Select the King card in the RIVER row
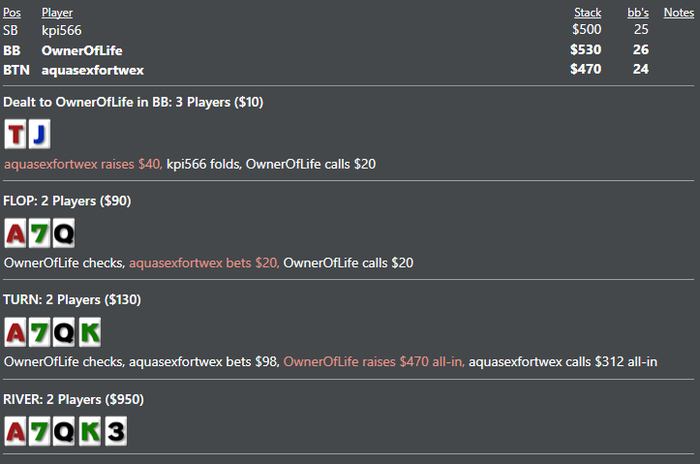The image size is (700, 464). click(x=88, y=431)
